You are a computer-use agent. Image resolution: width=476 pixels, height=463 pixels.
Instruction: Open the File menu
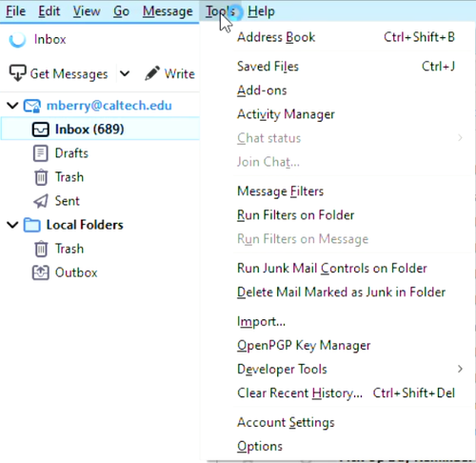(x=15, y=11)
